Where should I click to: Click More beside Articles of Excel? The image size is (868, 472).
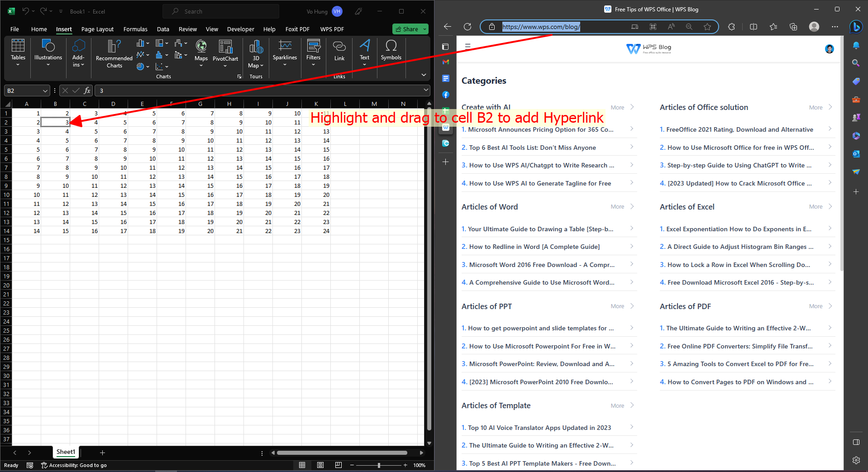click(816, 207)
